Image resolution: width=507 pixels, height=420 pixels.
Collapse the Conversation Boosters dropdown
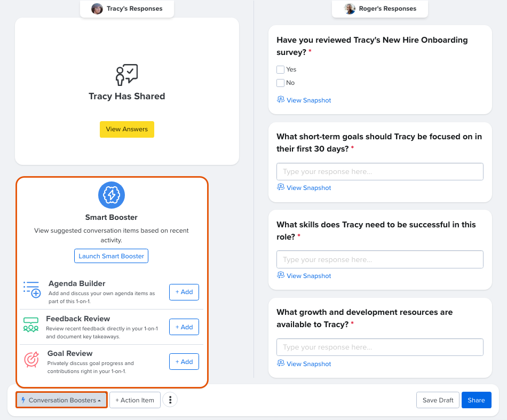(61, 400)
